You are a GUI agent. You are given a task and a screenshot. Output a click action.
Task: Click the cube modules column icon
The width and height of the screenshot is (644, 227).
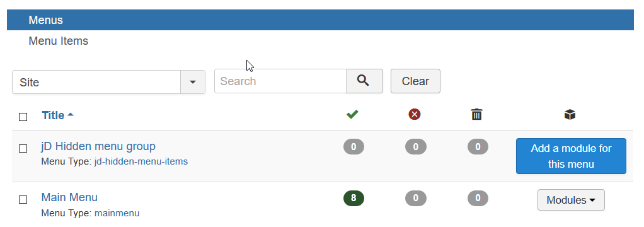(570, 115)
